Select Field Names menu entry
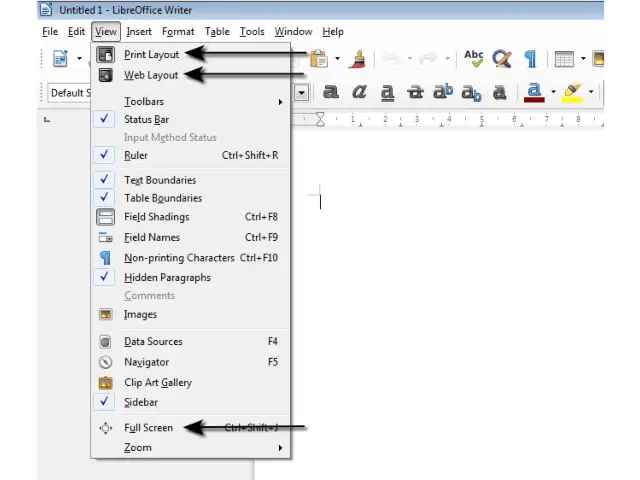Viewport: 640px width, 480px height. point(190,237)
